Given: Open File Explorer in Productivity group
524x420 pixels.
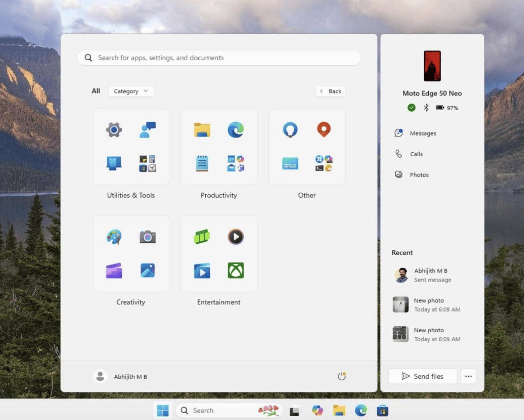Looking at the screenshot, I should (x=202, y=130).
